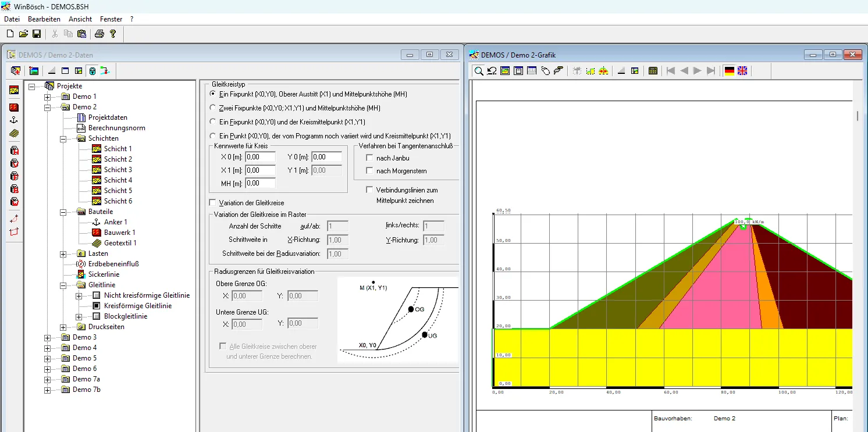Select 'Kreisförmige Gleitlinie' in the tree
Image resolution: width=868 pixels, height=432 pixels.
click(x=138, y=306)
